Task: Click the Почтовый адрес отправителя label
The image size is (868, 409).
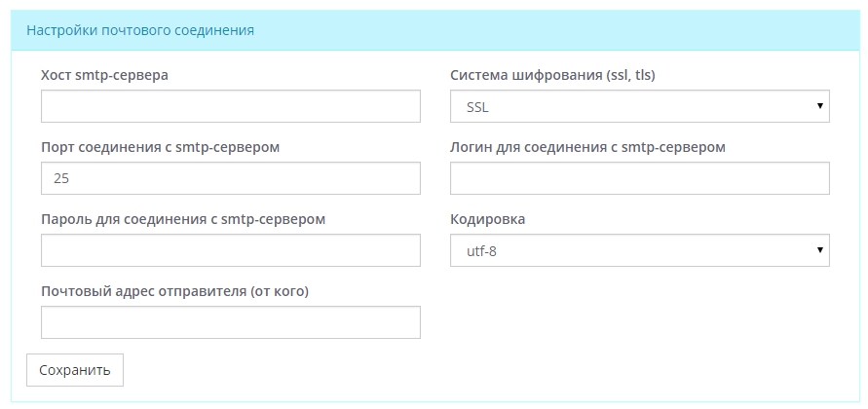Action: [174, 291]
